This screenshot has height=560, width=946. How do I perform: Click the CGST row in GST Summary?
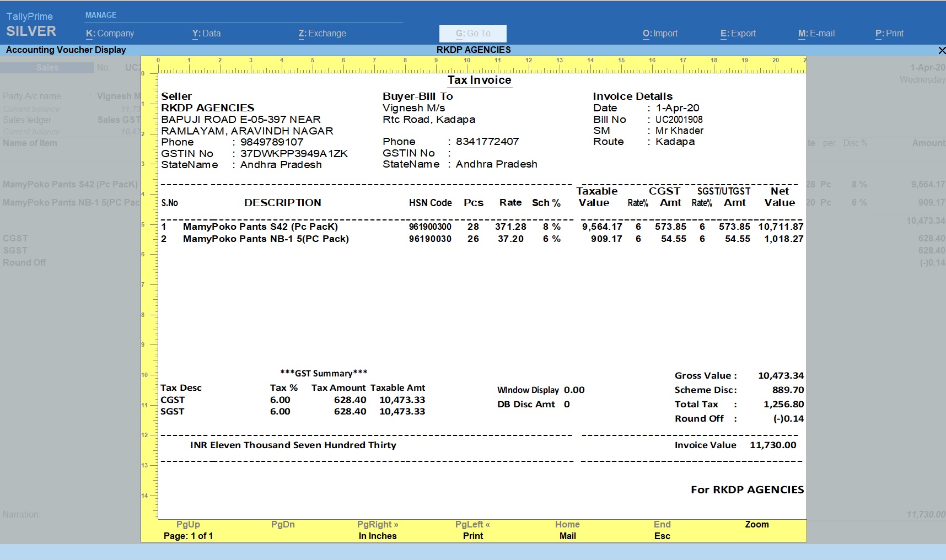point(293,400)
